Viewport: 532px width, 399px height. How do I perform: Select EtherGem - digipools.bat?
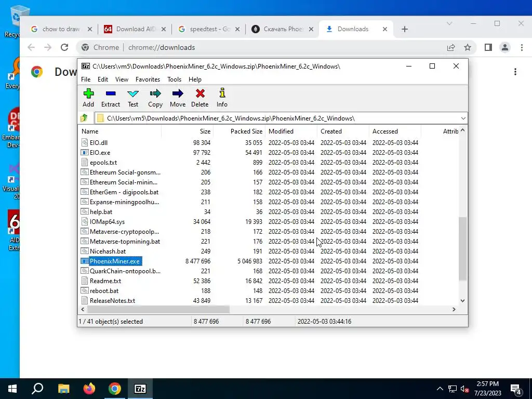pos(124,192)
